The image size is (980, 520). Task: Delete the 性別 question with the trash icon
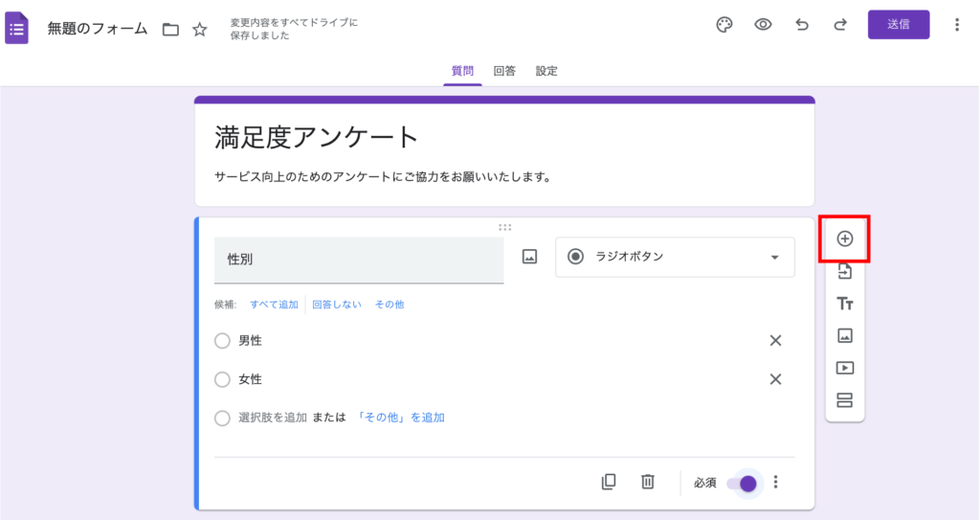[x=648, y=482]
